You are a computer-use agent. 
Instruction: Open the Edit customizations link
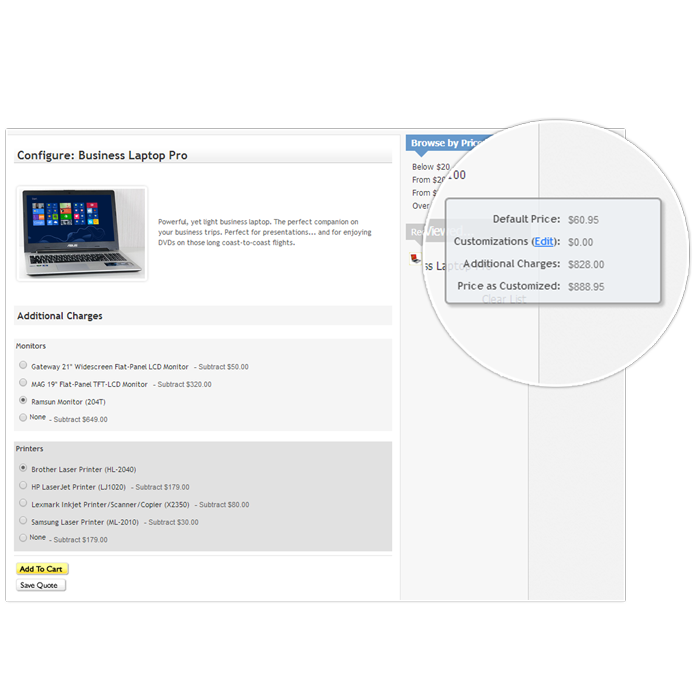click(x=544, y=242)
